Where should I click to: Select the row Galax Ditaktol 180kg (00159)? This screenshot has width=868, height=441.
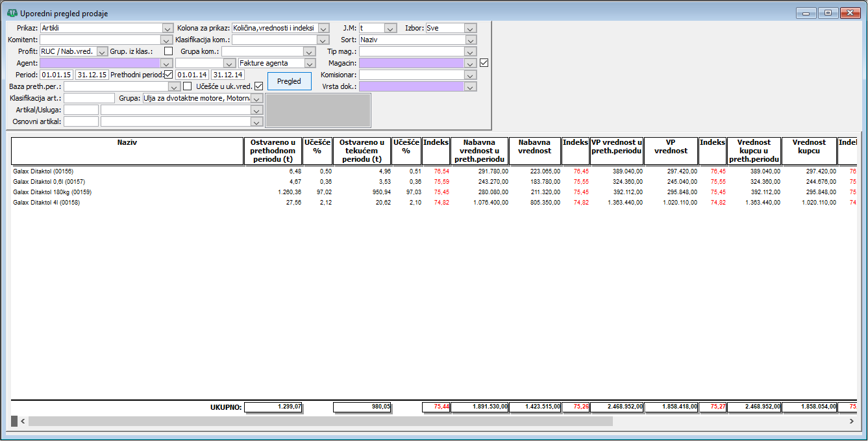pyautogui.click(x=434, y=192)
